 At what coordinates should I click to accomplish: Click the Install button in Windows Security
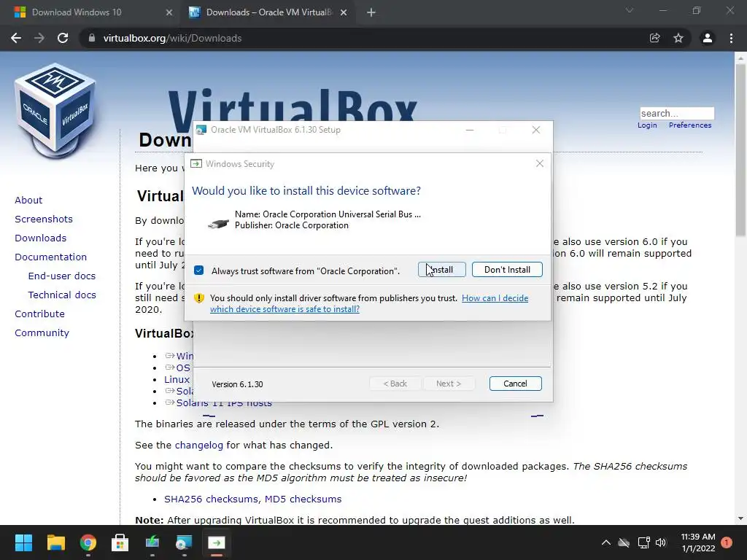(441, 270)
